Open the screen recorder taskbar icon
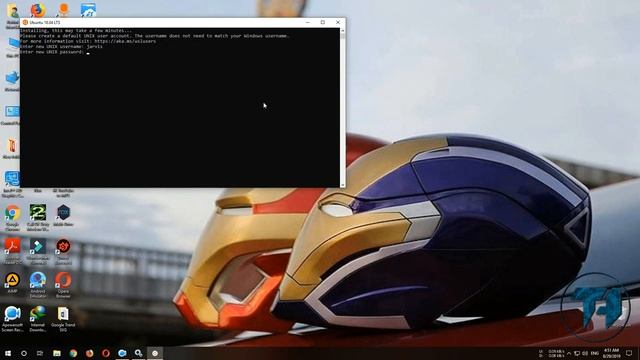 point(122,353)
